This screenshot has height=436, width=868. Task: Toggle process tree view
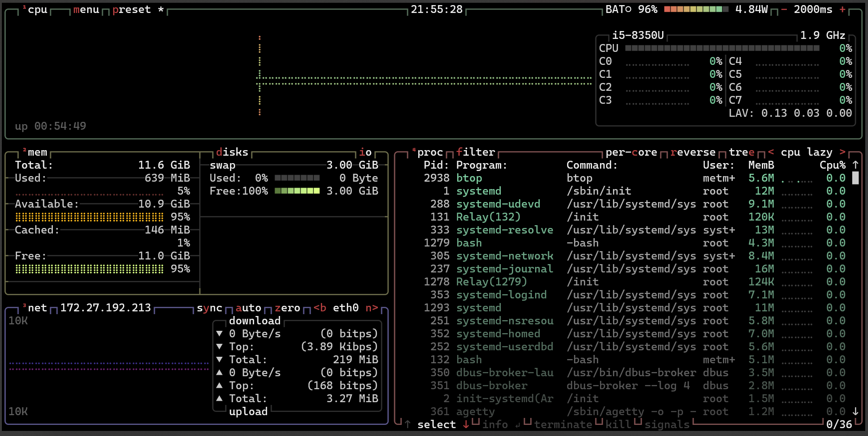pyautogui.click(x=742, y=152)
